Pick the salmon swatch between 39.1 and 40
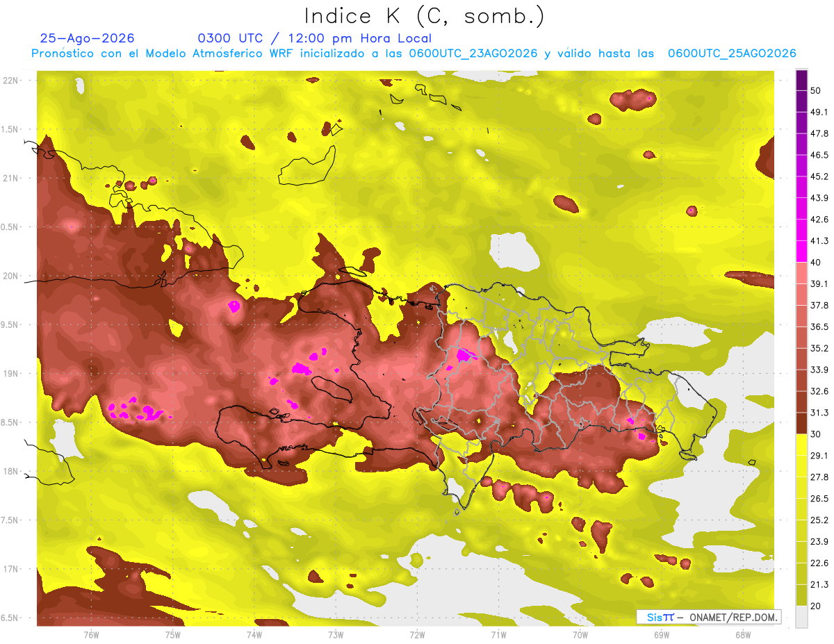Image resolution: width=834 pixels, height=644 pixels. (801, 273)
